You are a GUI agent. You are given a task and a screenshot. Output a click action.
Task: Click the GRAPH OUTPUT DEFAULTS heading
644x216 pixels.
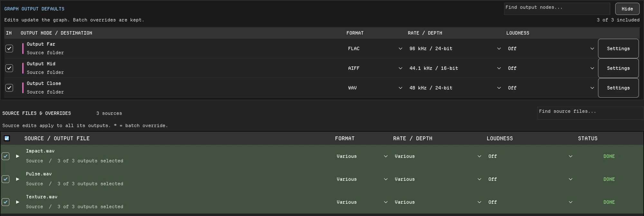pos(34,9)
